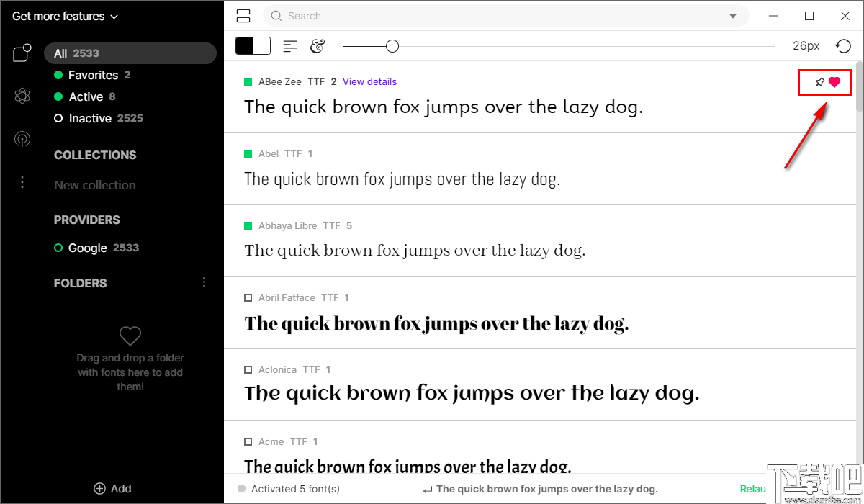864x504 pixels.
Task: Open the ampersand glyphs options icon
Action: 318,46
